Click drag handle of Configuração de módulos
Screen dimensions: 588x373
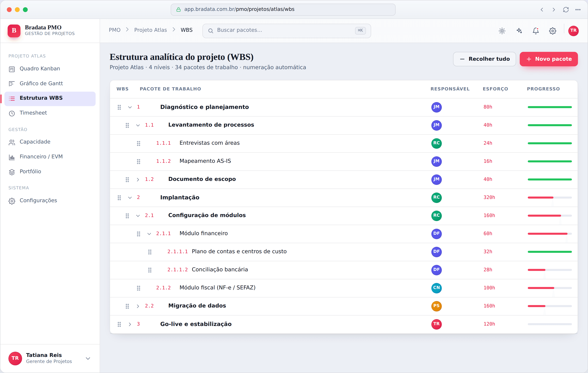[127, 216]
